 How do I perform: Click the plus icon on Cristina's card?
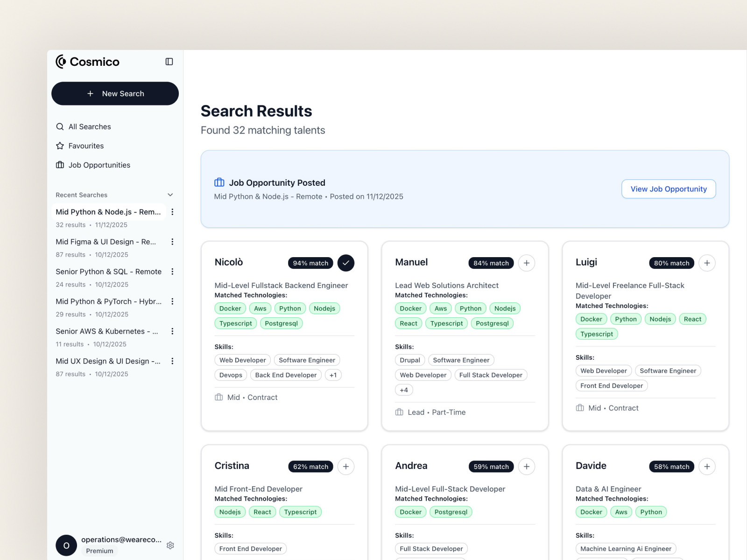click(x=346, y=466)
